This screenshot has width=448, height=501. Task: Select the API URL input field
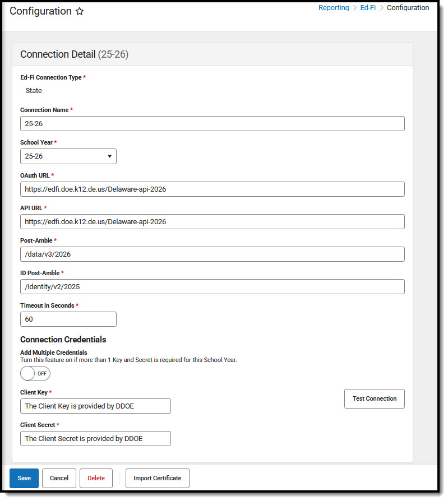point(213,222)
